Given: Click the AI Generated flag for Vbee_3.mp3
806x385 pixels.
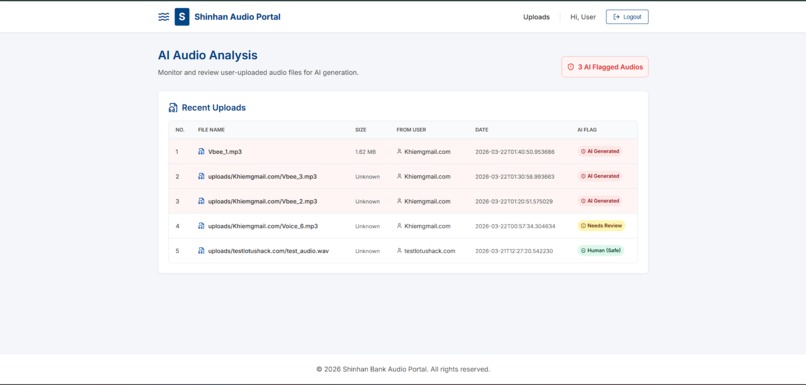Looking at the screenshot, I should click(x=600, y=176).
